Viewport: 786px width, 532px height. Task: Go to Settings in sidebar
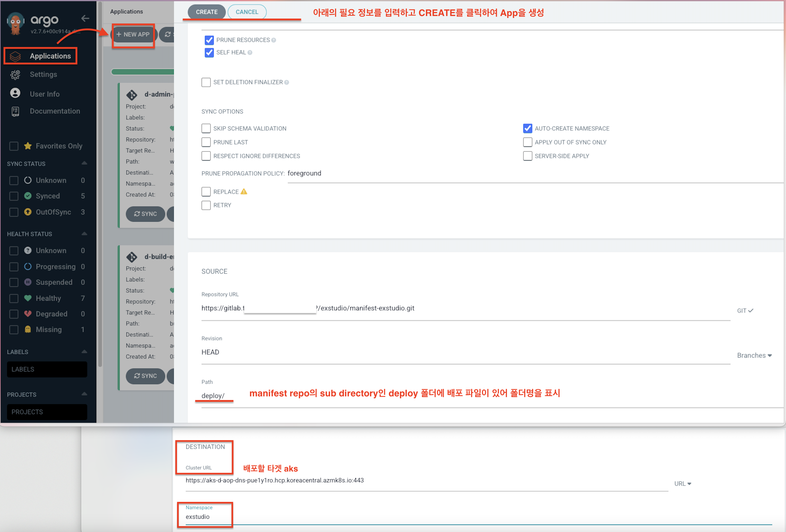coord(43,74)
